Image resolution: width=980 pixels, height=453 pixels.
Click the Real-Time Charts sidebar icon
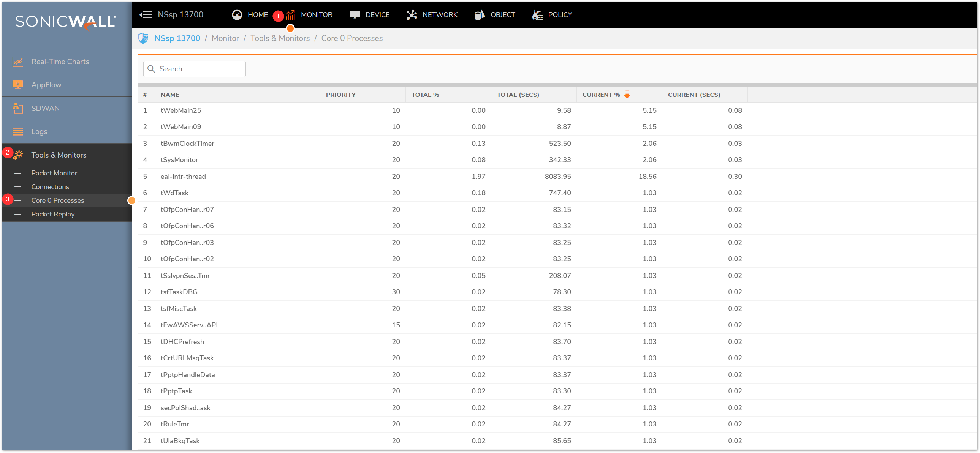click(x=17, y=62)
